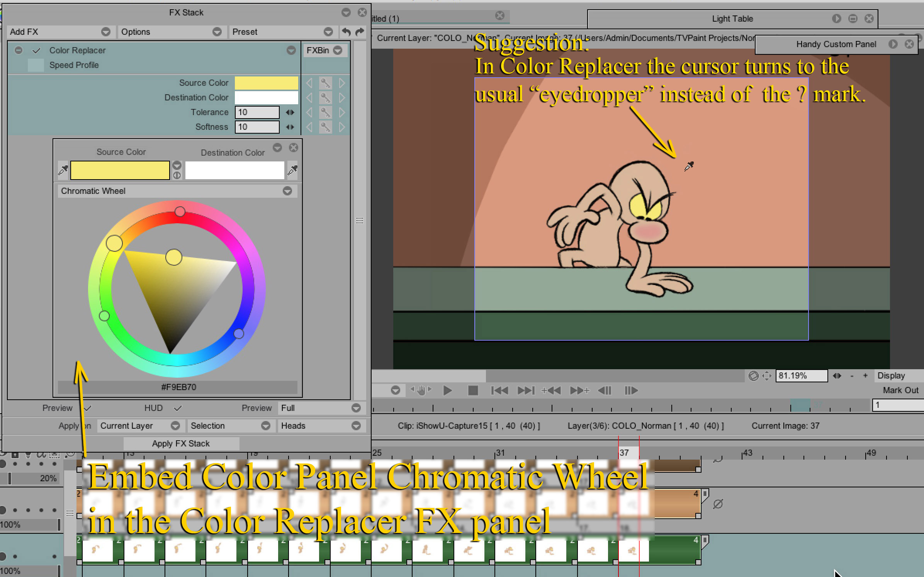Stop playback with the square button

(473, 390)
